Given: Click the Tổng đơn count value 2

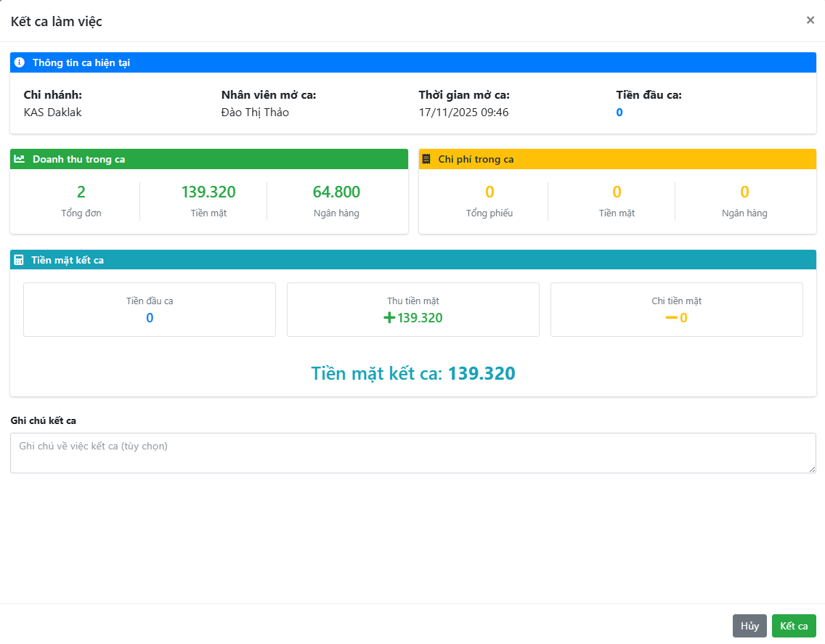Looking at the screenshot, I should (x=81, y=192).
